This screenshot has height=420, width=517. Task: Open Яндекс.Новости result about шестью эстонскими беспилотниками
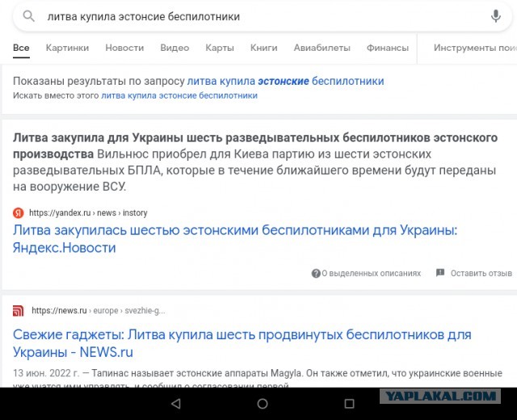(x=235, y=239)
